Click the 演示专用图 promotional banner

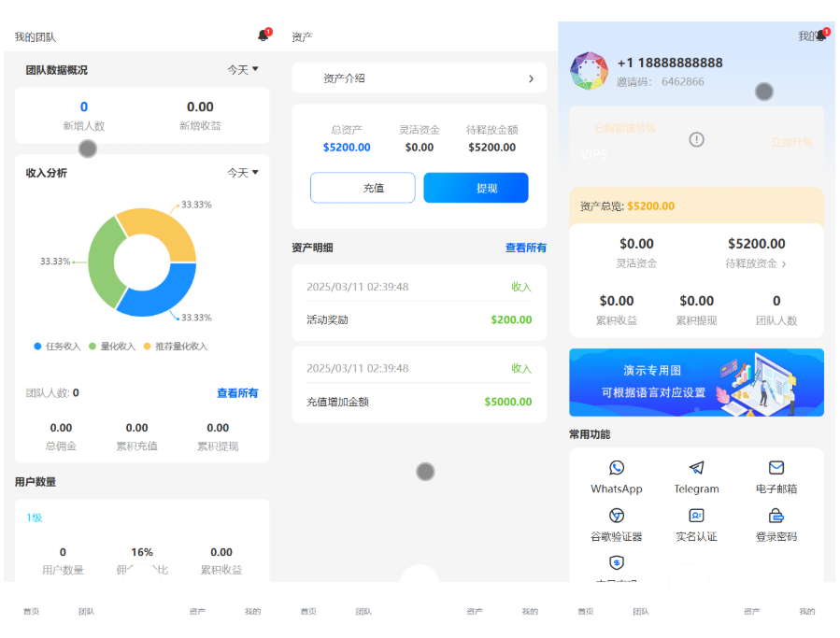coord(696,382)
